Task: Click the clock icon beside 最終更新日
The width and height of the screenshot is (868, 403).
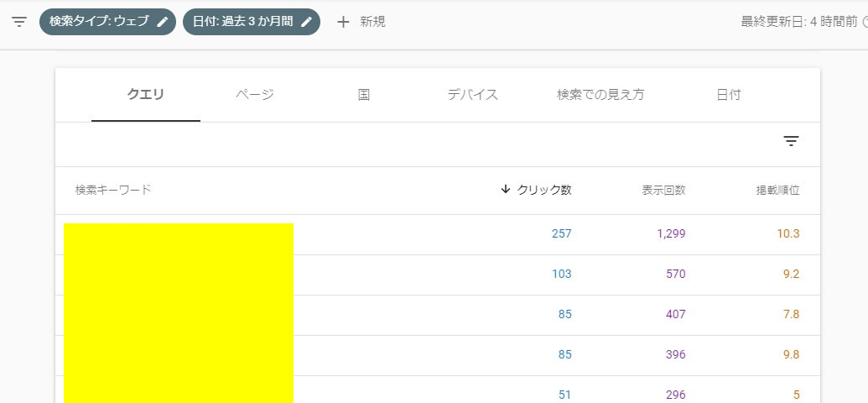Action: (x=865, y=22)
